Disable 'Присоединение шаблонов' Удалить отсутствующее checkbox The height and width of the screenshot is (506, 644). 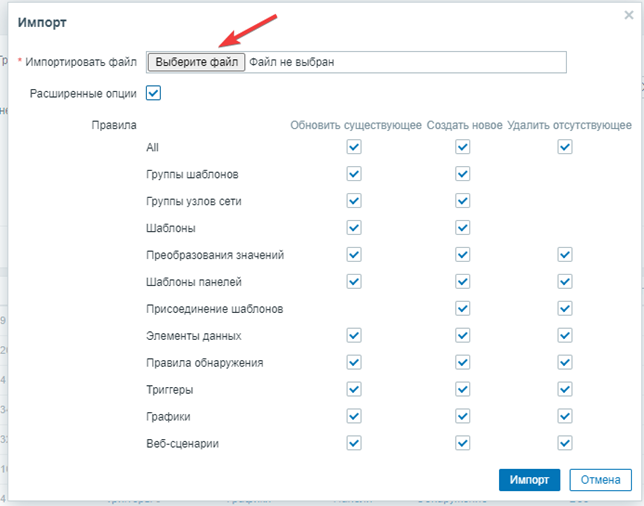coord(565,309)
